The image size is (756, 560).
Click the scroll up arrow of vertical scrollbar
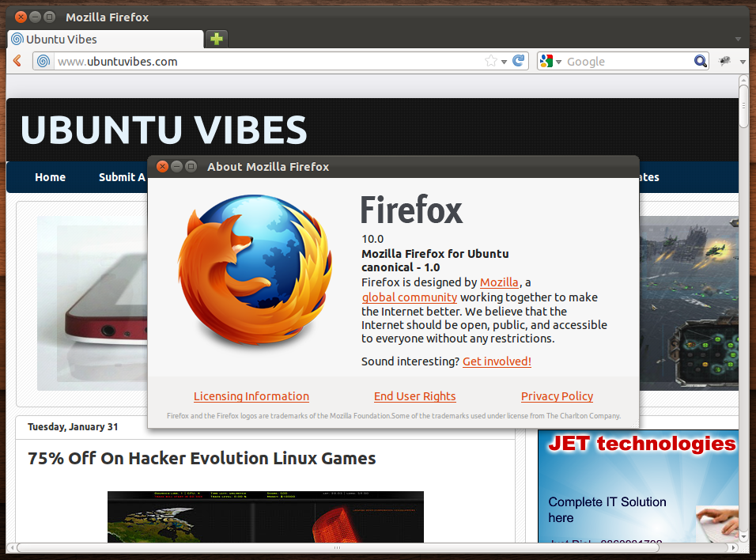pyautogui.click(x=743, y=80)
